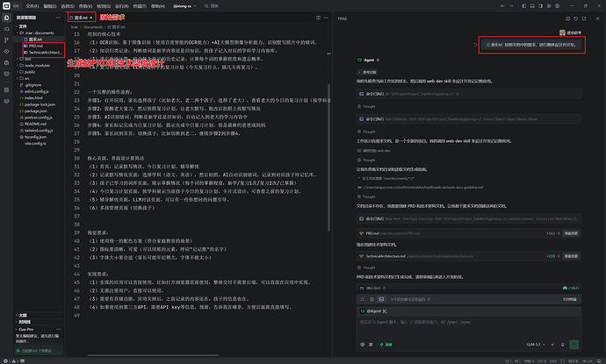Open the Search icon in the activity bar
The height and width of the screenshot is (364, 606).
click(6, 29)
